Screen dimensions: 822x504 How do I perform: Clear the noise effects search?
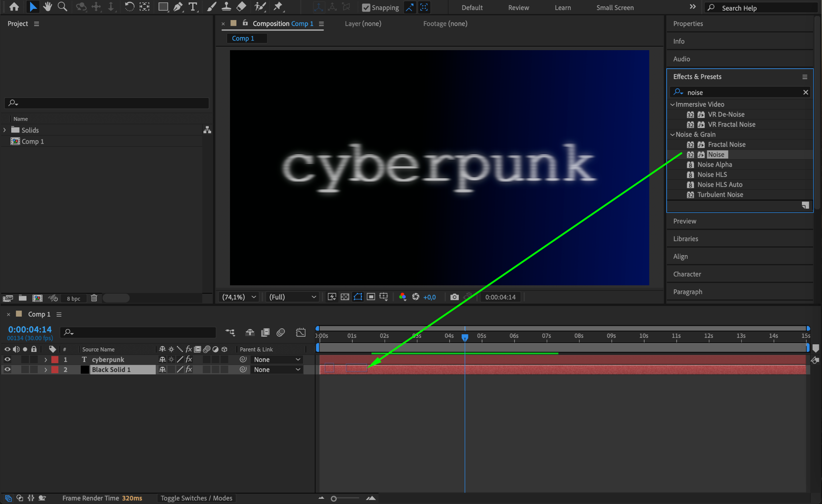[805, 92]
